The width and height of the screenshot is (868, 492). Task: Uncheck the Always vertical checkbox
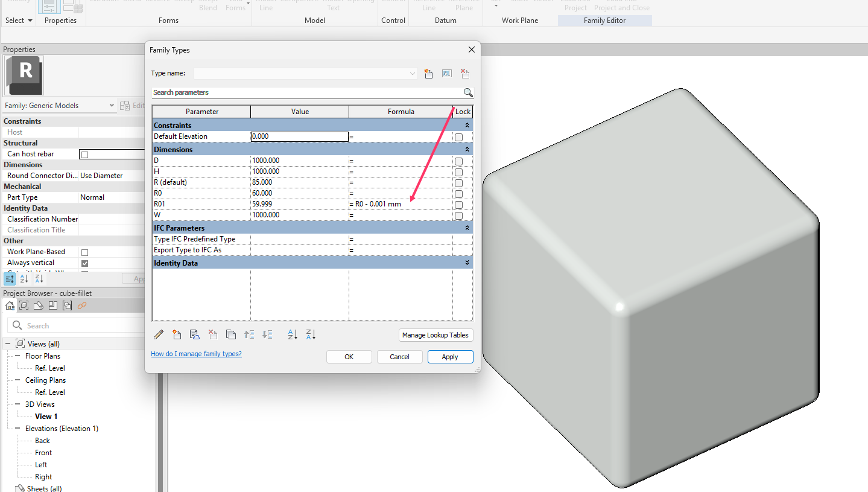(x=84, y=263)
